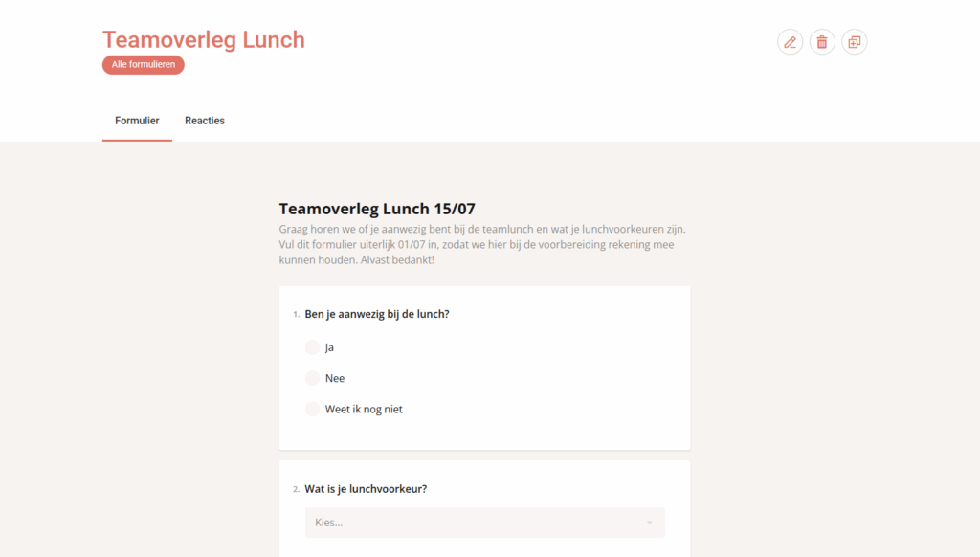Select the 'Ja' radio button
Viewport: 980px width, 557px height.
pos(312,347)
